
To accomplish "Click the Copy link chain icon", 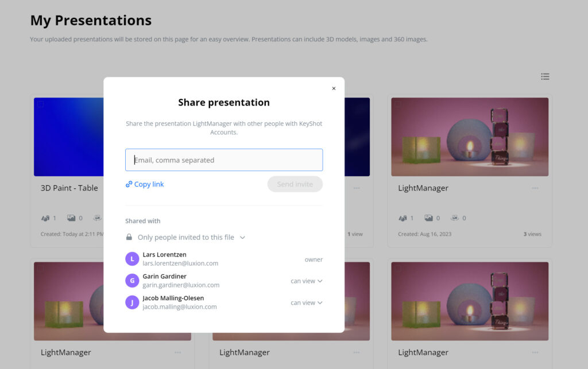I will [x=130, y=184].
